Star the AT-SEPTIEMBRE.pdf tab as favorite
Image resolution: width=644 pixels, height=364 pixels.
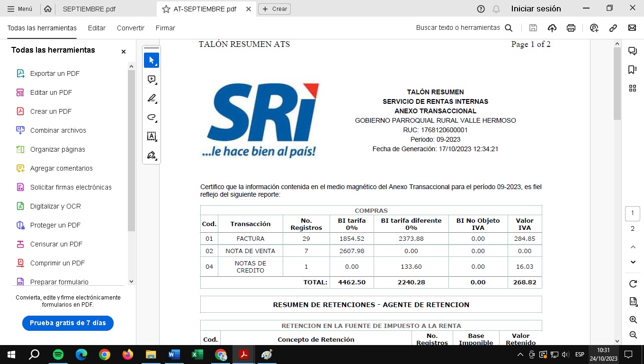pos(166,9)
